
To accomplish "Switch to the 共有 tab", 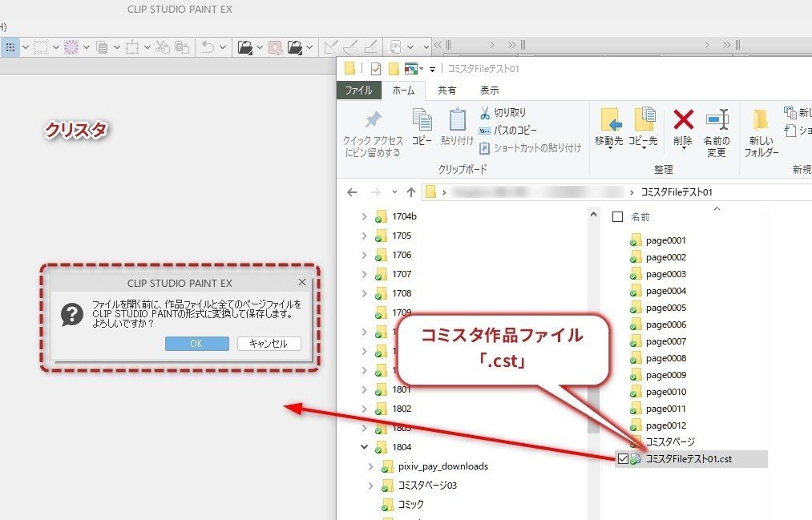I will pyautogui.click(x=447, y=91).
